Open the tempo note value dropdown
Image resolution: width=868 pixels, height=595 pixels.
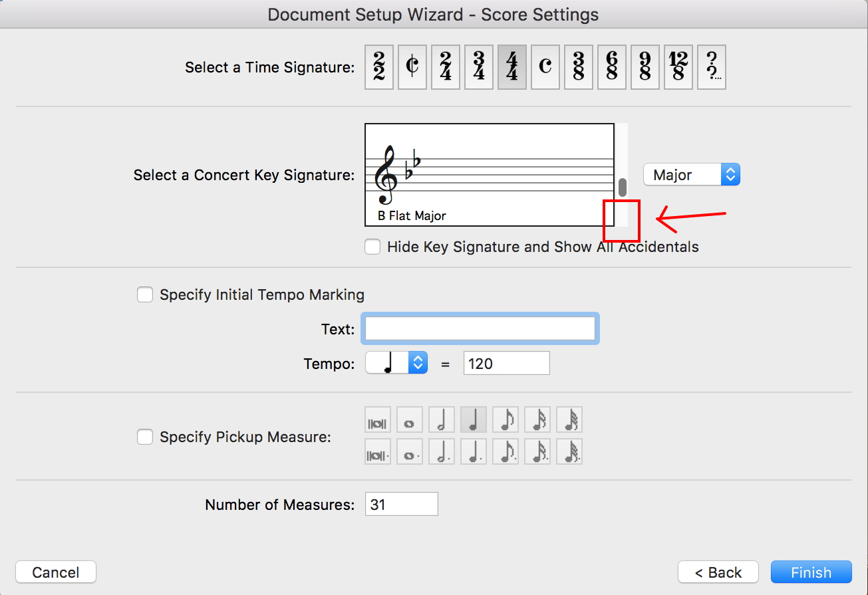[x=396, y=363]
